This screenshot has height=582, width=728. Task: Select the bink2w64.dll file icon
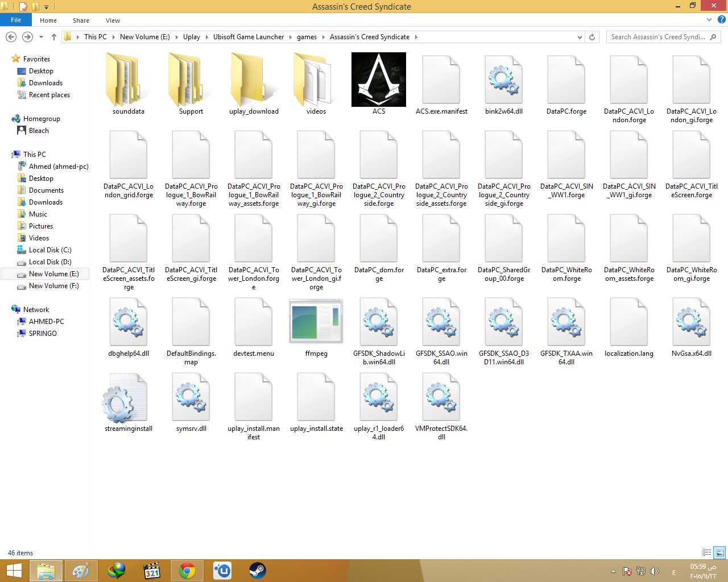(504, 80)
